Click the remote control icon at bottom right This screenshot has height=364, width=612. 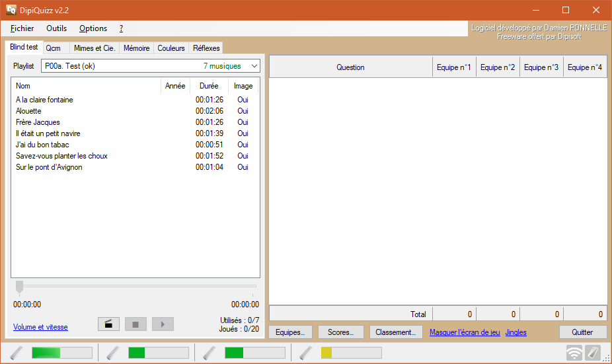pyautogui.click(x=592, y=353)
